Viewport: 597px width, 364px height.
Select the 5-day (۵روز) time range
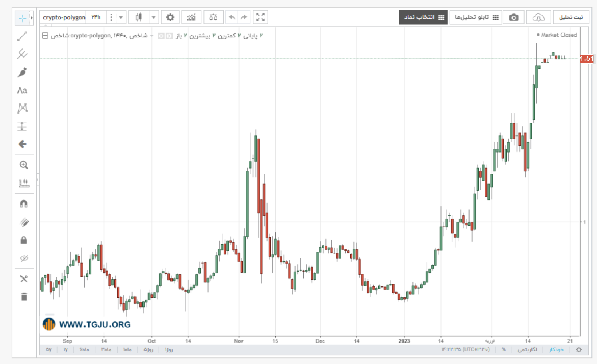coord(148,349)
